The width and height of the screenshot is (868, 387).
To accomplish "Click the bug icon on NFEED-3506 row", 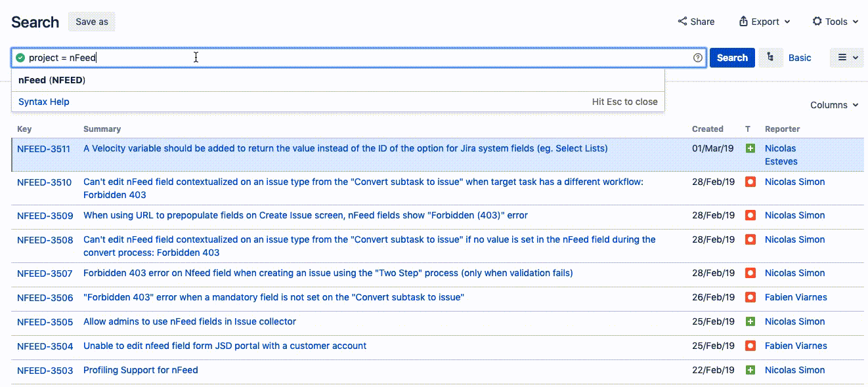I will (x=750, y=298).
